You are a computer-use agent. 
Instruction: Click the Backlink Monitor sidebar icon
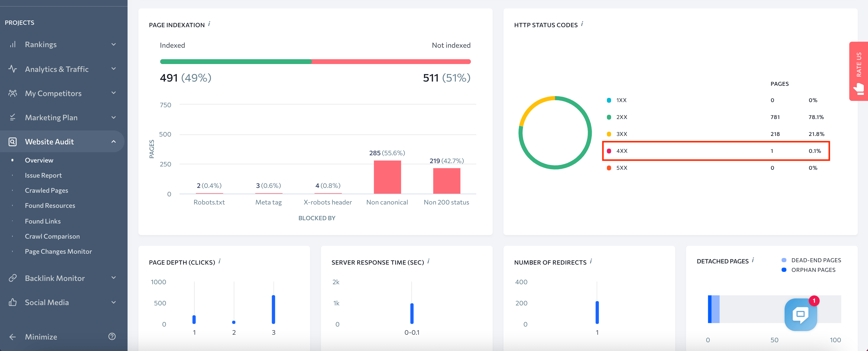pyautogui.click(x=13, y=279)
